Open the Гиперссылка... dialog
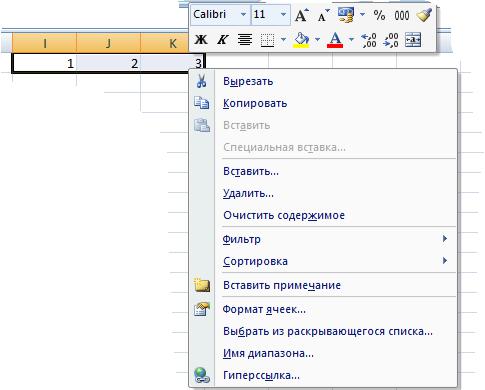This screenshot has height=390, width=485. pyautogui.click(x=323, y=375)
